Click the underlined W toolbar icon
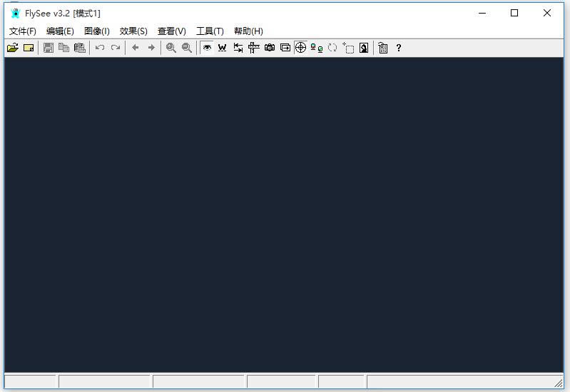 pyautogui.click(x=222, y=48)
